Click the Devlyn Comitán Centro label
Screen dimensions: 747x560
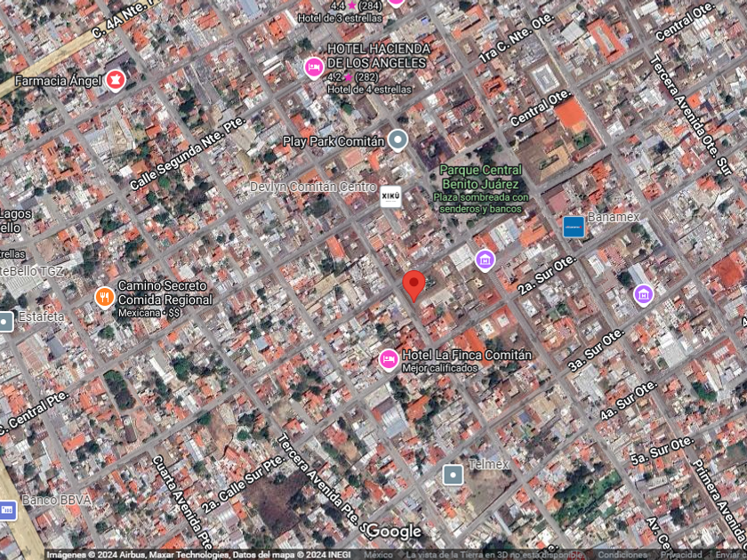313,187
